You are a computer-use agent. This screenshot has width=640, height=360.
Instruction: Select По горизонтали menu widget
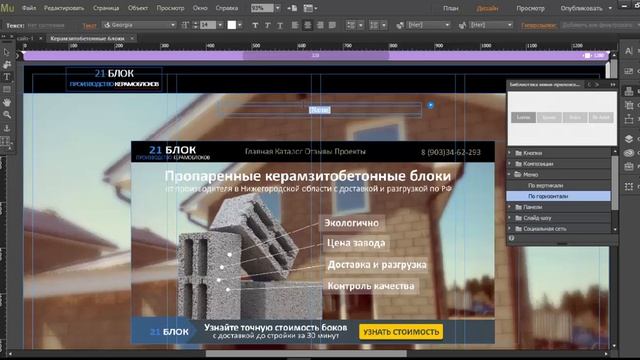click(548, 196)
